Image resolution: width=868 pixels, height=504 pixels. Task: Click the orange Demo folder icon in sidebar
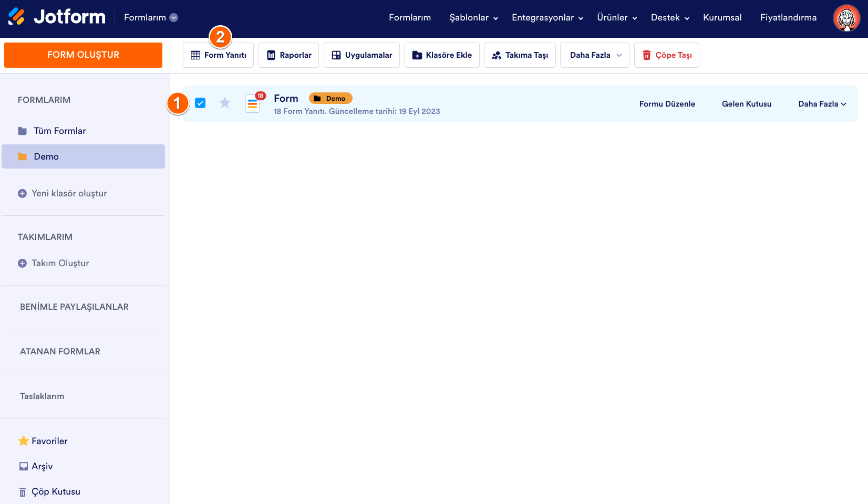click(23, 156)
